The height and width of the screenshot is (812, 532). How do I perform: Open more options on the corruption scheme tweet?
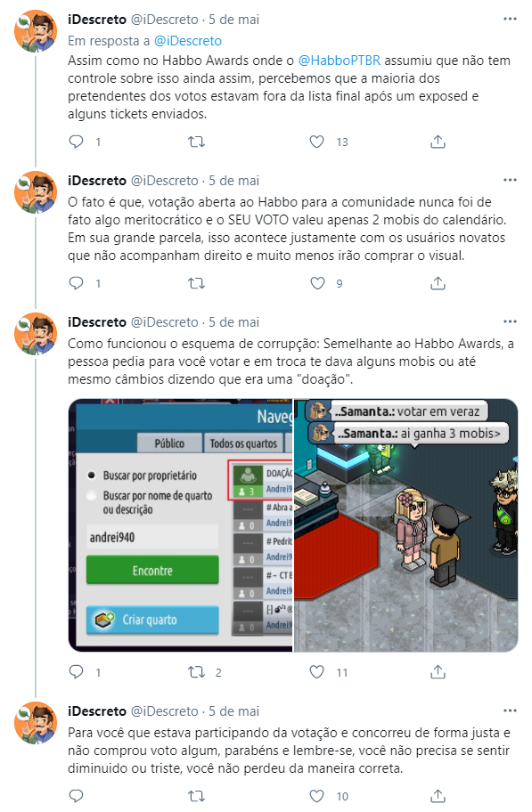(x=510, y=321)
